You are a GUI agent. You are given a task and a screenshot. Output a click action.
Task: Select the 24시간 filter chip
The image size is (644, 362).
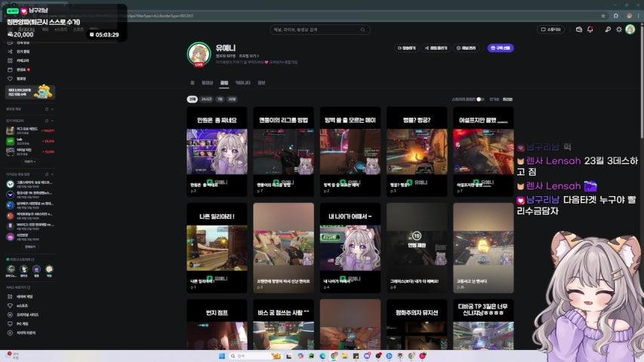coord(207,99)
